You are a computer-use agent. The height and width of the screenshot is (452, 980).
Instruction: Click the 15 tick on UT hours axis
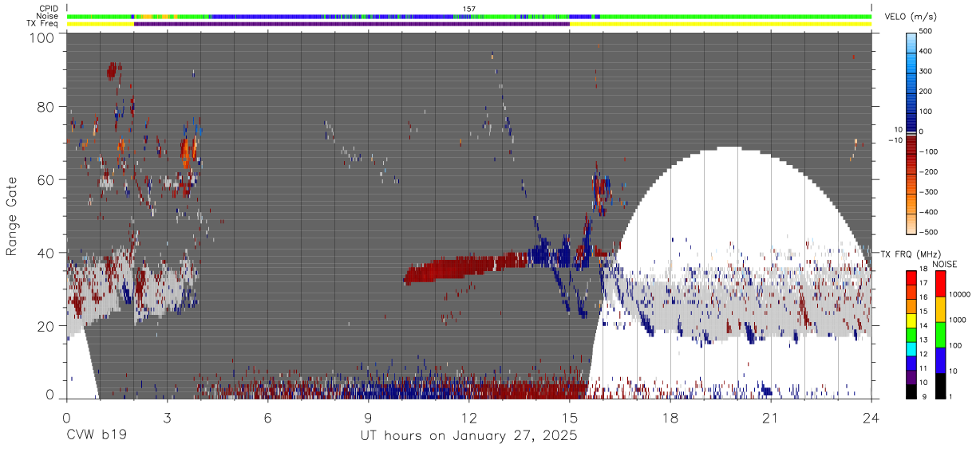pos(570,418)
